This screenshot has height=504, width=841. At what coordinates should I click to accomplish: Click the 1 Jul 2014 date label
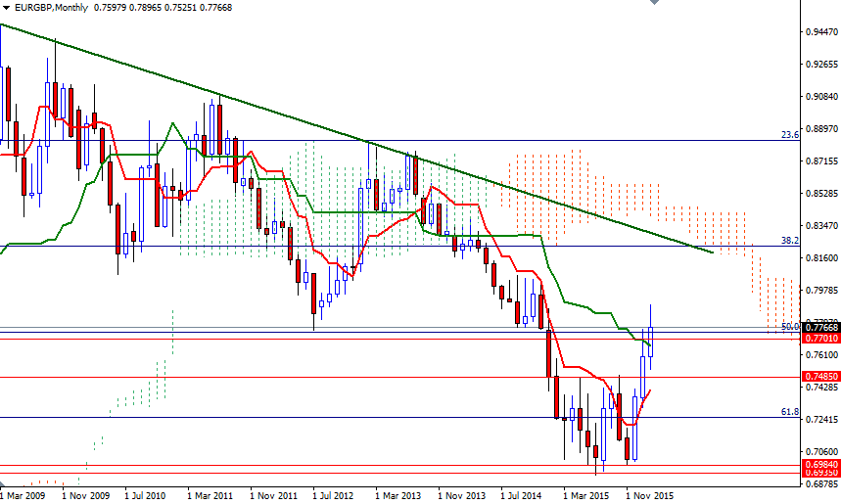tap(521, 495)
